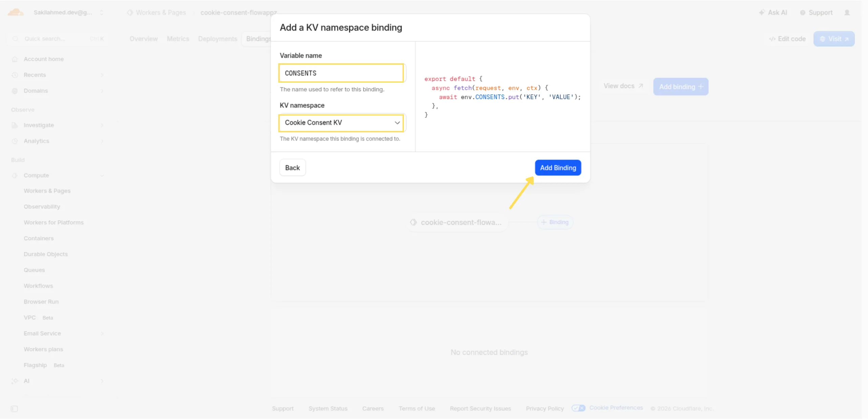
Task: Open Support link in footer
Action: pyautogui.click(x=283, y=408)
